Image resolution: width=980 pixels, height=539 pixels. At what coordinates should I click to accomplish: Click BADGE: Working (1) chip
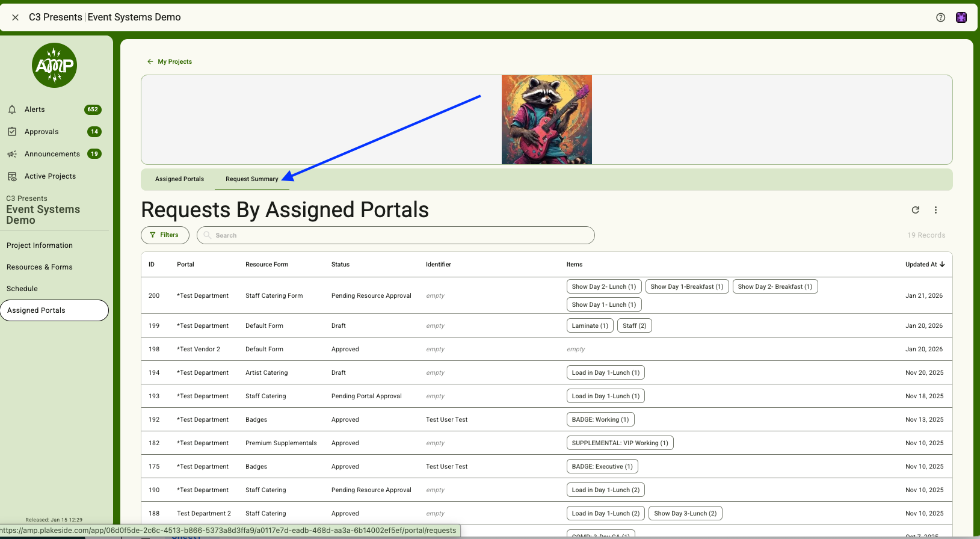point(600,420)
